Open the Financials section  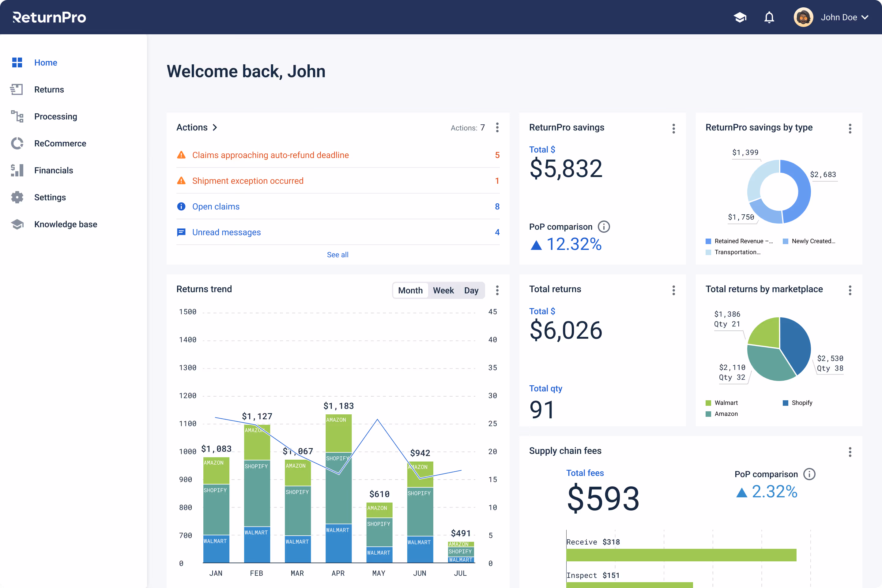(x=54, y=170)
